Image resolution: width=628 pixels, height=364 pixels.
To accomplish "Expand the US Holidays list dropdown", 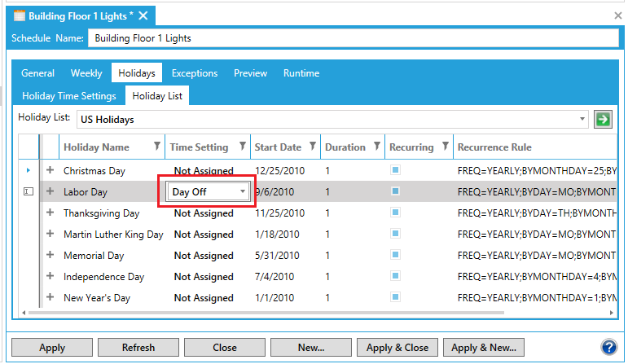I will click(582, 120).
